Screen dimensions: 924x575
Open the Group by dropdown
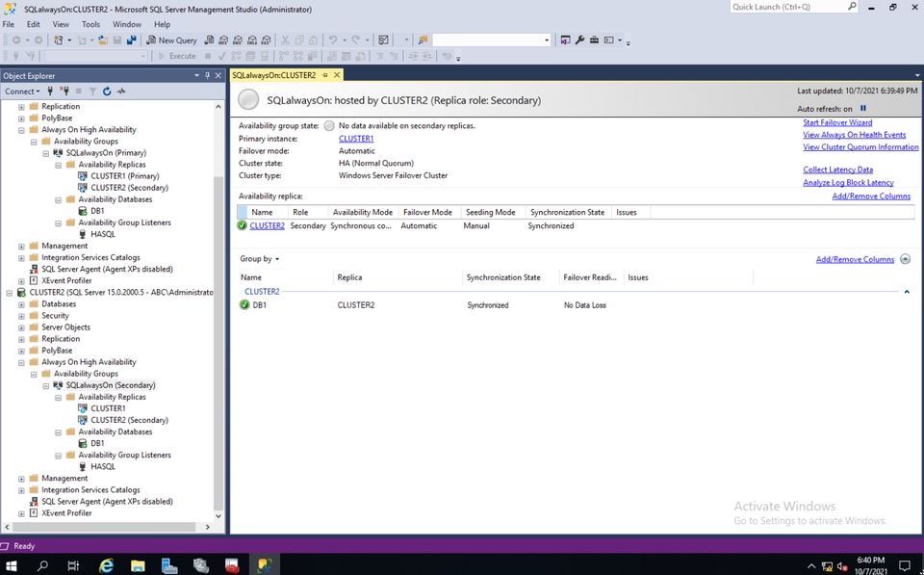pyautogui.click(x=259, y=259)
